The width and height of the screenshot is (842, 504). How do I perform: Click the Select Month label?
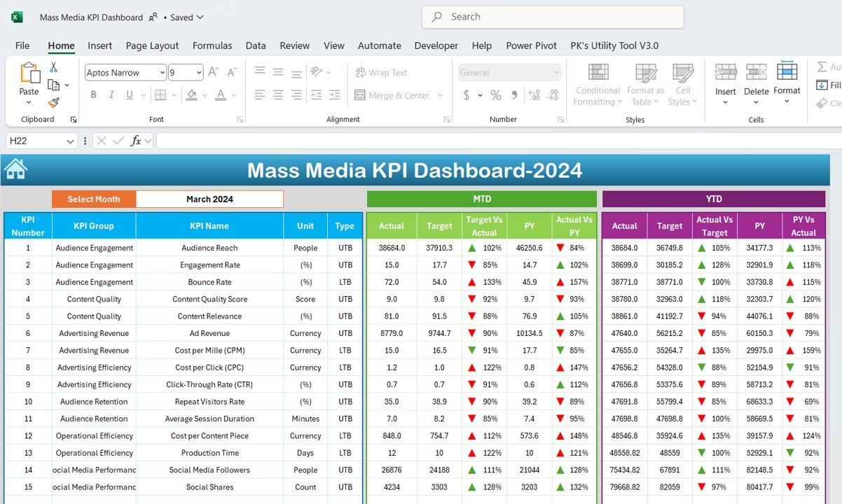(94, 199)
